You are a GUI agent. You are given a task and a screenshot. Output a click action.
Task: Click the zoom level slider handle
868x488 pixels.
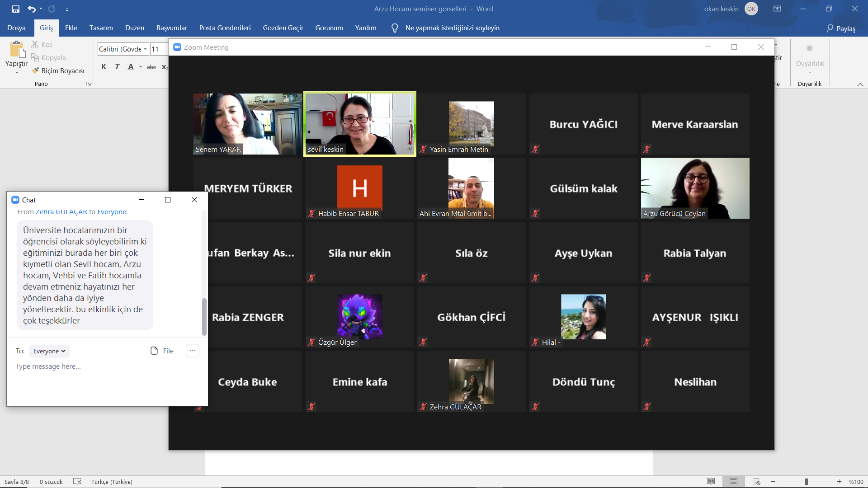tap(807, 482)
